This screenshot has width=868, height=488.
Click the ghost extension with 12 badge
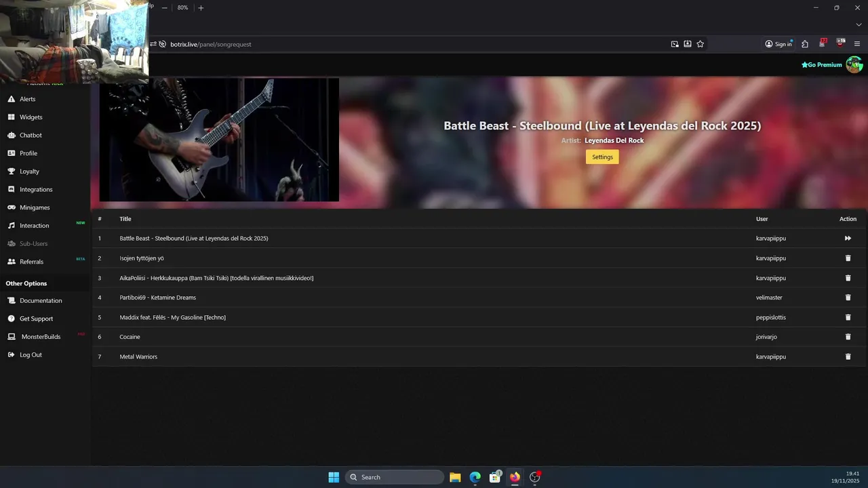point(823,43)
